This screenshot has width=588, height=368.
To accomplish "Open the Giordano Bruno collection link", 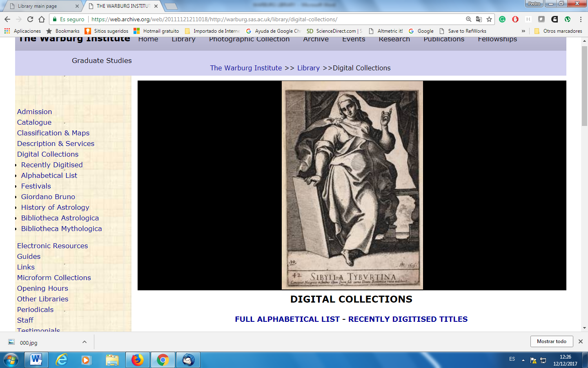I will [x=48, y=197].
